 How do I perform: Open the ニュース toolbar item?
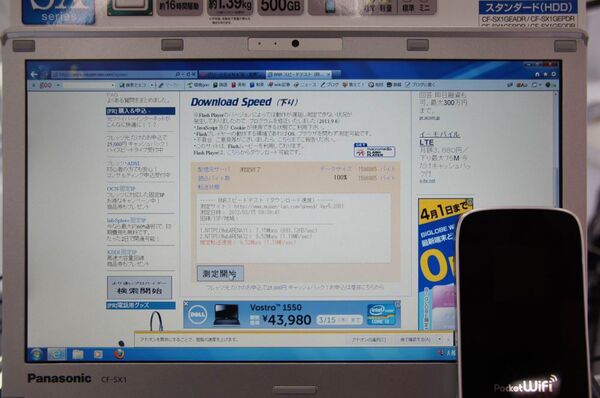point(305,85)
